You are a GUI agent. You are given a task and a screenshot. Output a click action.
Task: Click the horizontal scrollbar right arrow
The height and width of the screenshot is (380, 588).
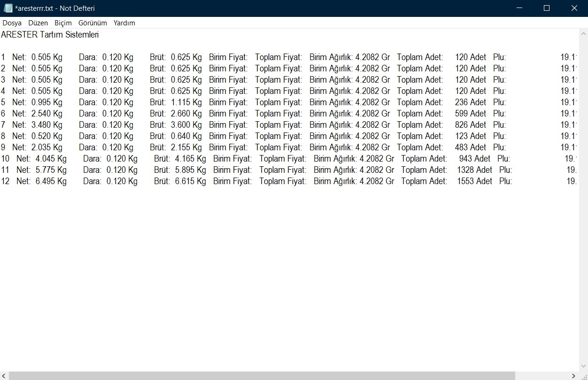coord(574,376)
